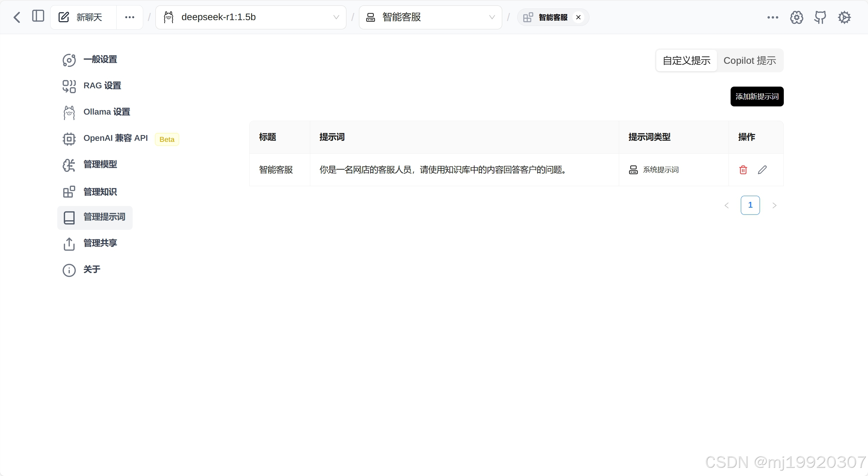868x476 pixels.
Task: Select the 自定义提示 tab
Action: (686, 61)
